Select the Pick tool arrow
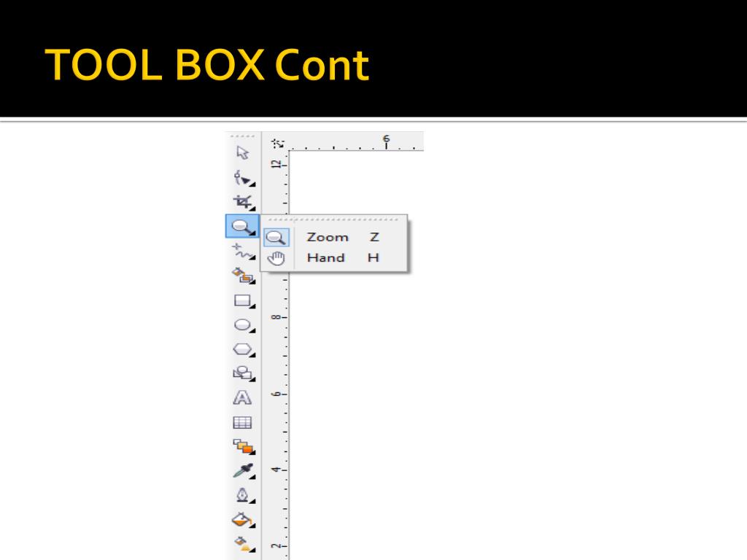The image size is (747, 560). [242, 152]
